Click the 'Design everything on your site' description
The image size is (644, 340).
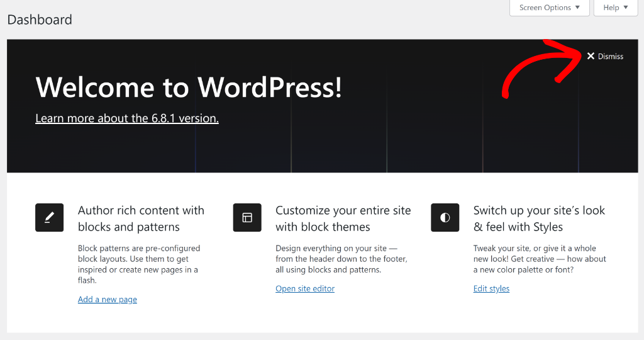coord(341,259)
